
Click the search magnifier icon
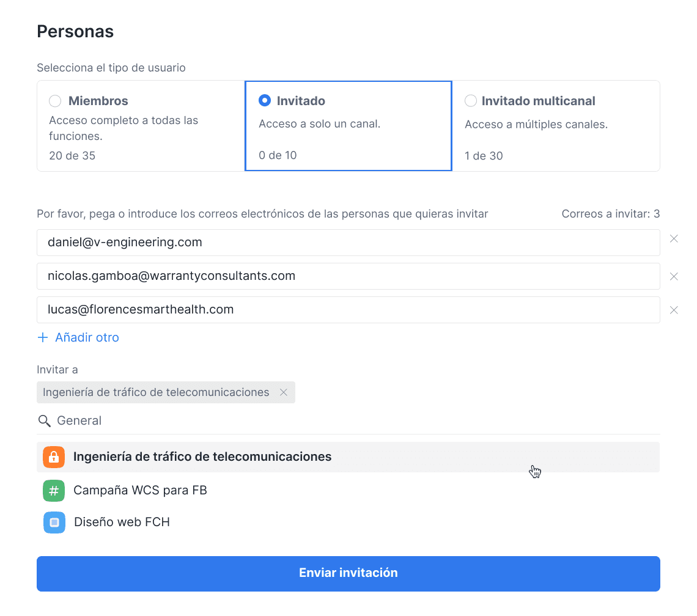43,420
